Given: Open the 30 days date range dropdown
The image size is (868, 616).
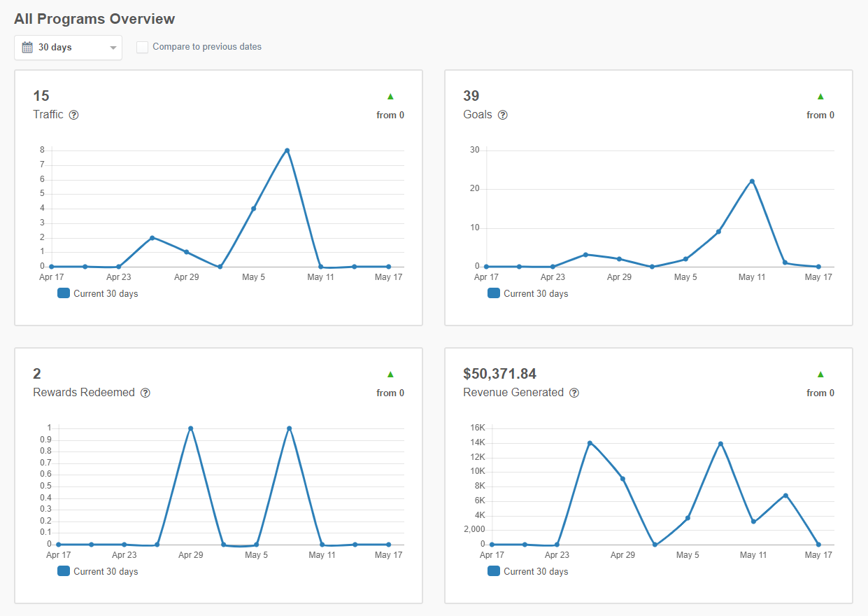Looking at the screenshot, I should coord(68,48).
